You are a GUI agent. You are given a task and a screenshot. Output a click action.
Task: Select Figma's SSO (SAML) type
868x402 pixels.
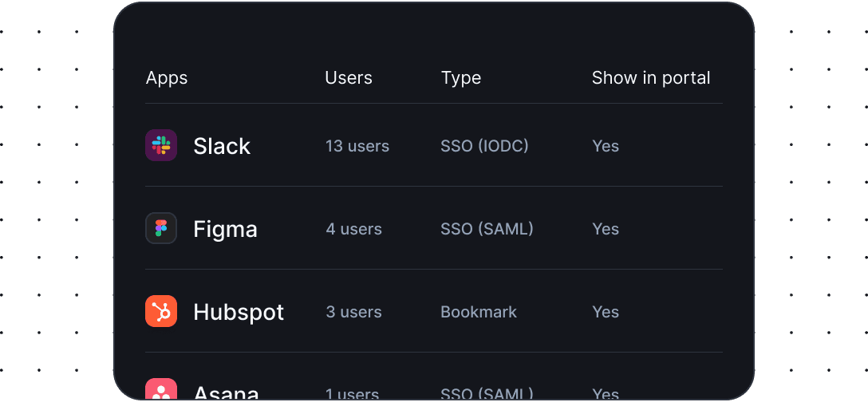tap(487, 229)
